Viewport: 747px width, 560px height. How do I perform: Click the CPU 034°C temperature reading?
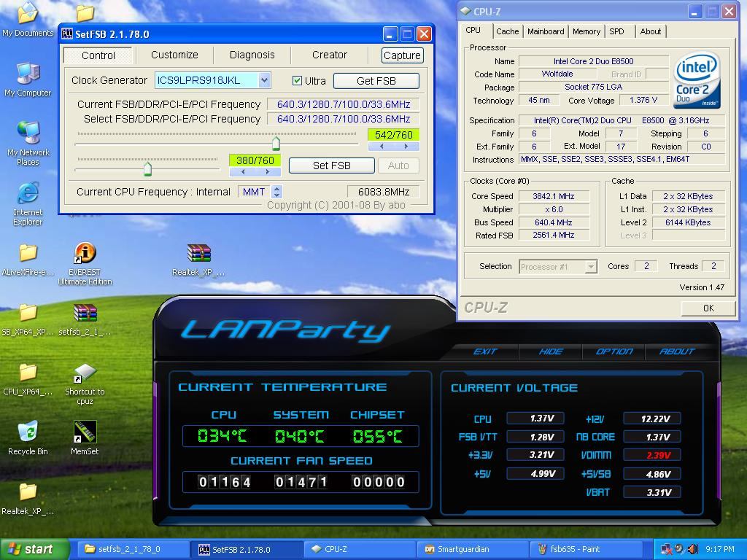[222, 436]
